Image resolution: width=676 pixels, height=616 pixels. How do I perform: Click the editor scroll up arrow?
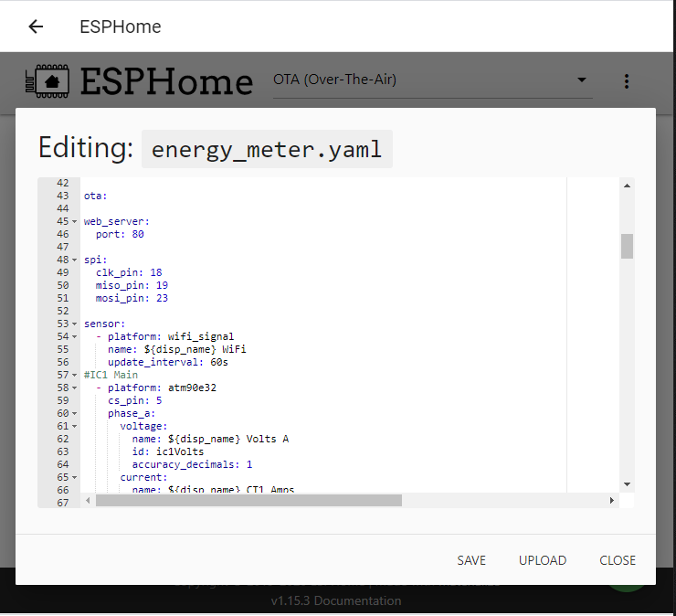tap(628, 186)
